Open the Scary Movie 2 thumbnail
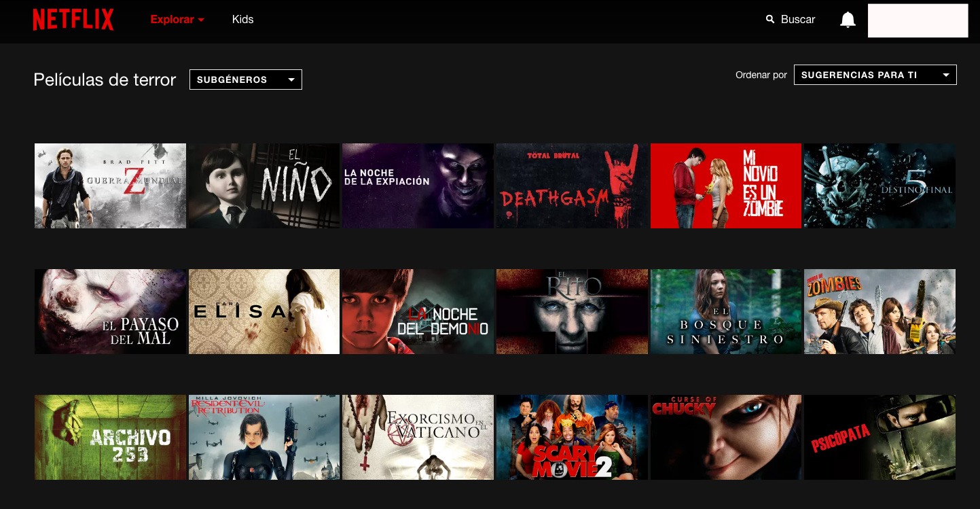 tap(572, 437)
